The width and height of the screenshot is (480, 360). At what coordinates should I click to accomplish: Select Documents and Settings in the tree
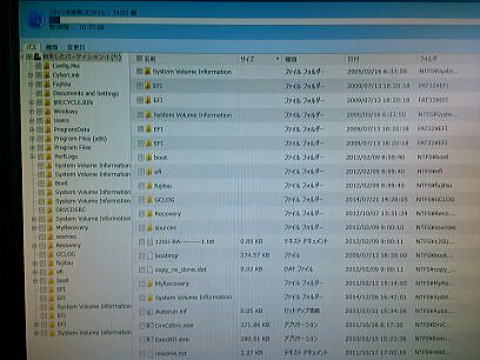click(86, 93)
